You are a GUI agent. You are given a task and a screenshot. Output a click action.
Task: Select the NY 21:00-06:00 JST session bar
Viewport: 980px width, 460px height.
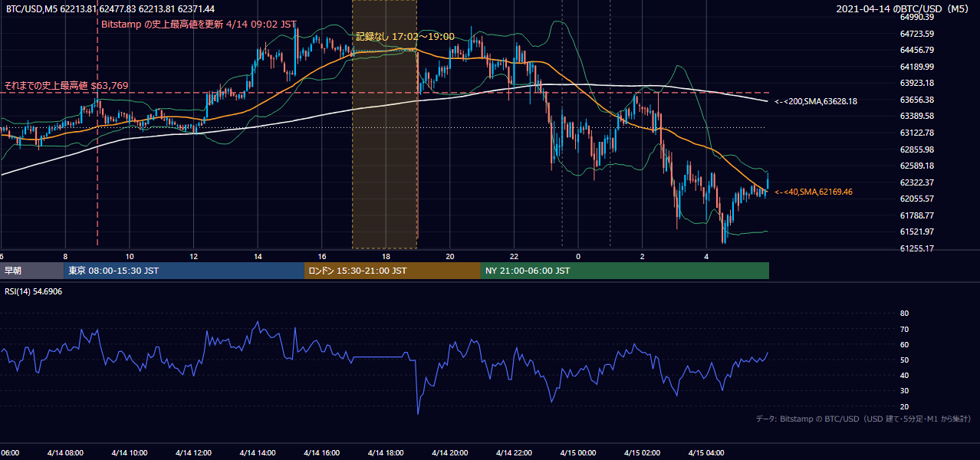point(625,271)
